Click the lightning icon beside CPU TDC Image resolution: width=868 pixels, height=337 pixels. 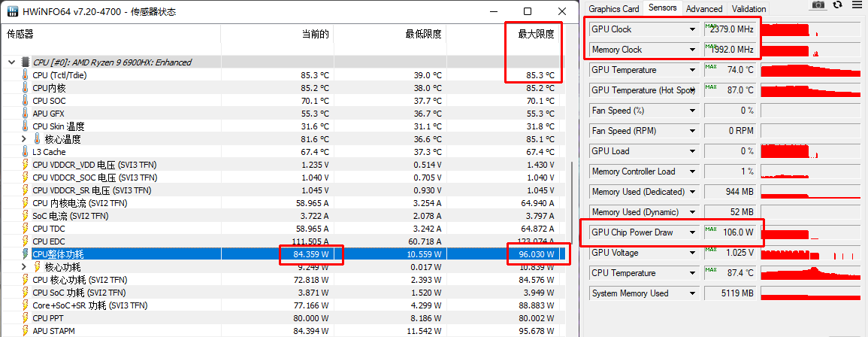click(x=26, y=229)
